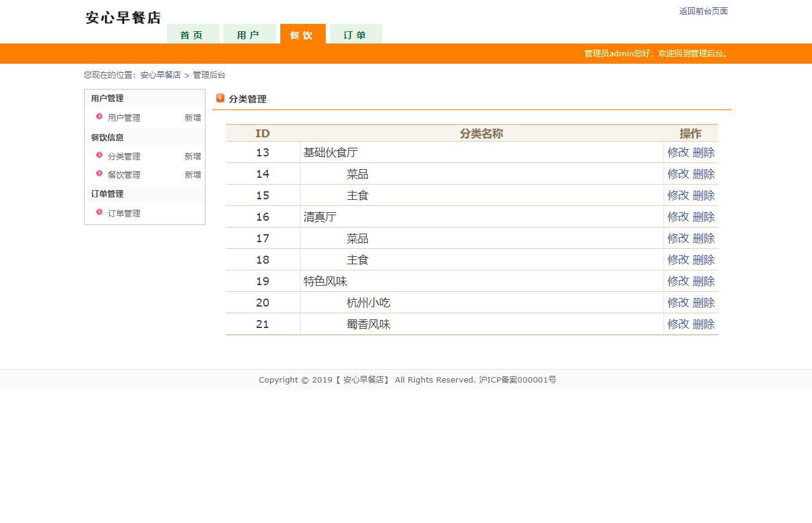Switch to the 首页 tab
The image size is (812, 523).
(193, 35)
